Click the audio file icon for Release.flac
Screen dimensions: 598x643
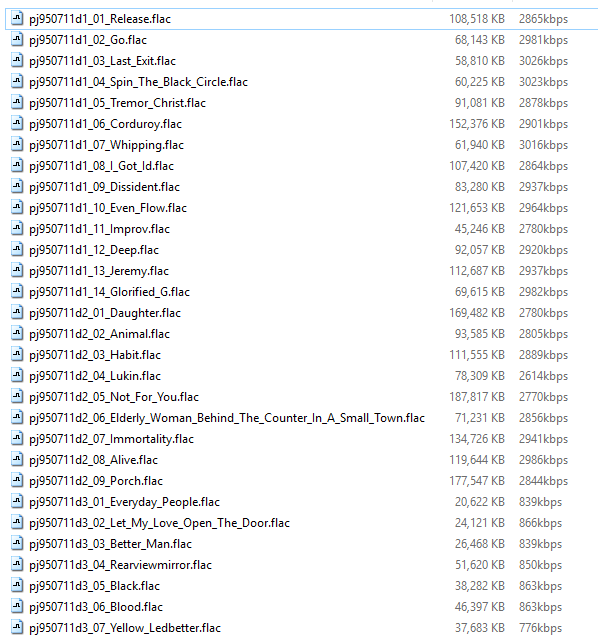[17, 18]
